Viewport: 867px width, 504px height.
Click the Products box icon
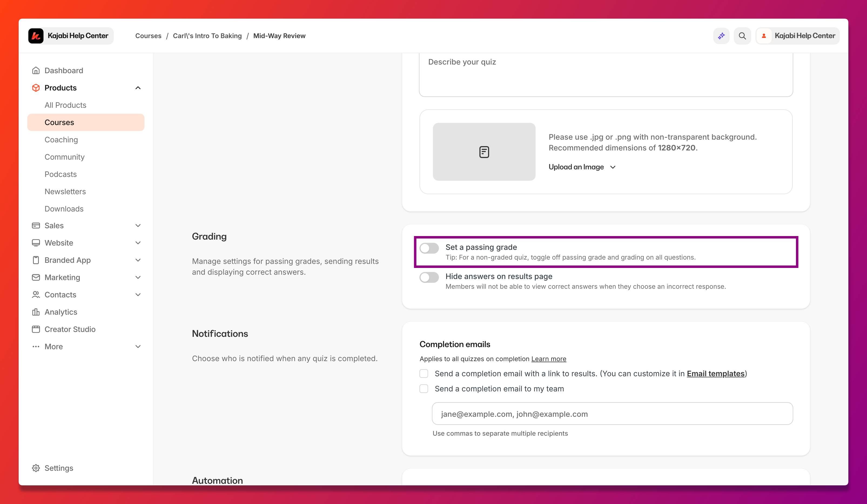pyautogui.click(x=36, y=88)
